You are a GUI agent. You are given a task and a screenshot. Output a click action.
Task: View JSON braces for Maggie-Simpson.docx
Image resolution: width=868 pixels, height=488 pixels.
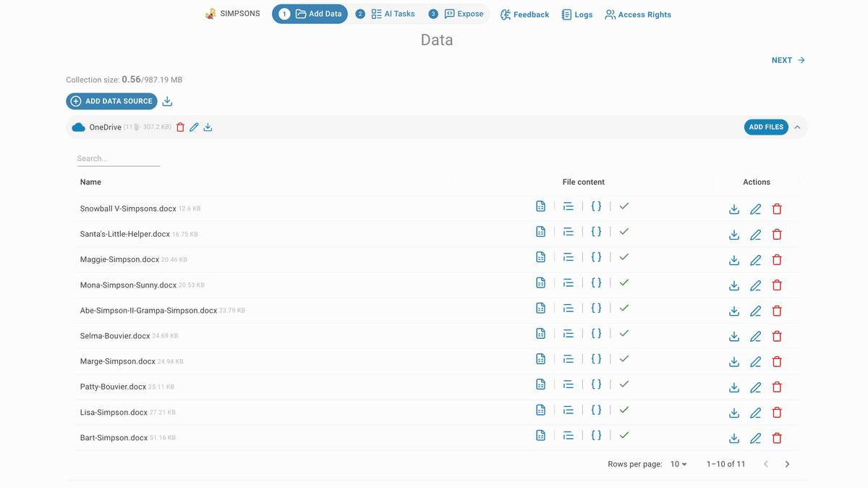(x=596, y=257)
